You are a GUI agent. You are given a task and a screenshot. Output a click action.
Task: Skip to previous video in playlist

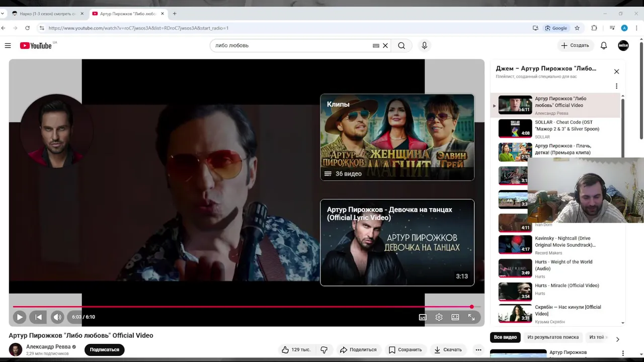click(x=38, y=317)
